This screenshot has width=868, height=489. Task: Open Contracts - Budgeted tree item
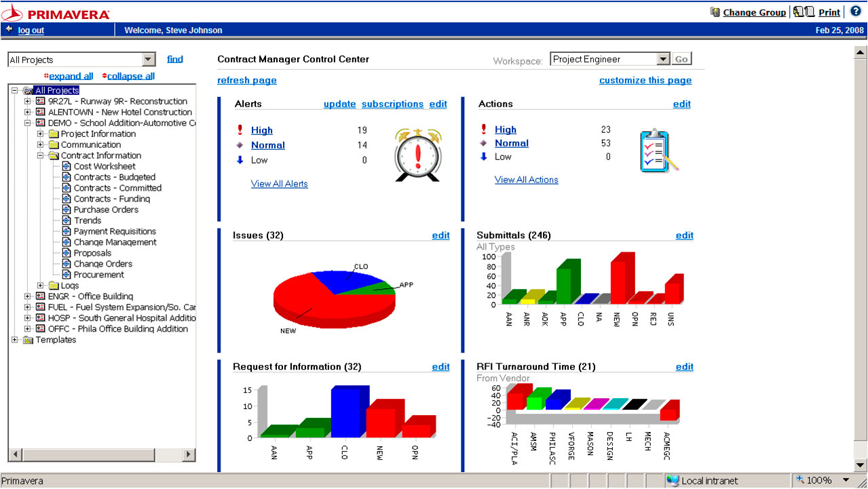click(115, 177)
